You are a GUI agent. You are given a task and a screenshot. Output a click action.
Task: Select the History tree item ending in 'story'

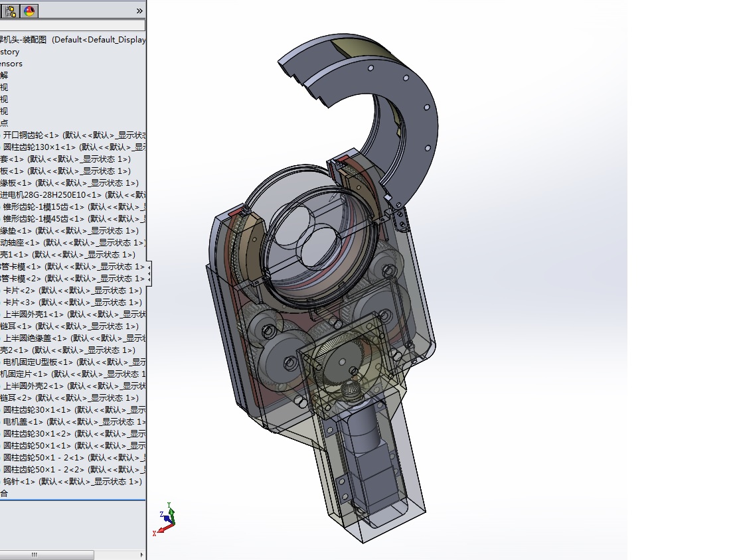(x=10, y=52)
